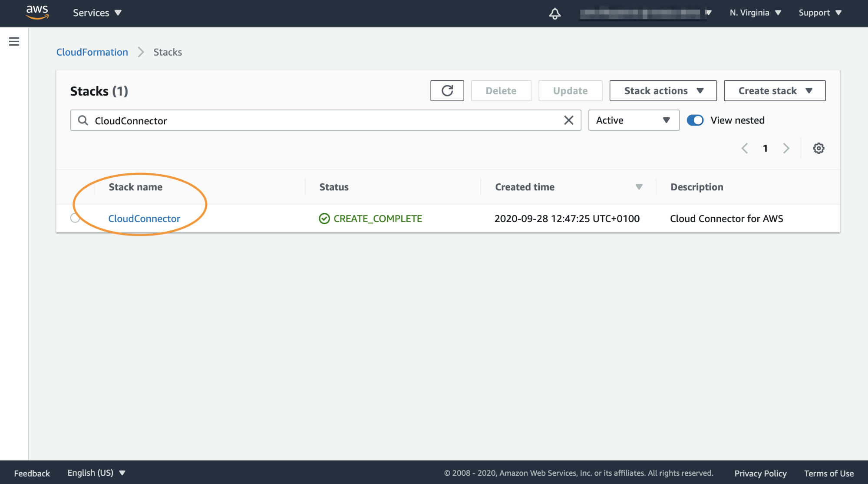Viewport: 868px width, 484px height.
Task: Open table preferences gear icon
Action: 818,149
